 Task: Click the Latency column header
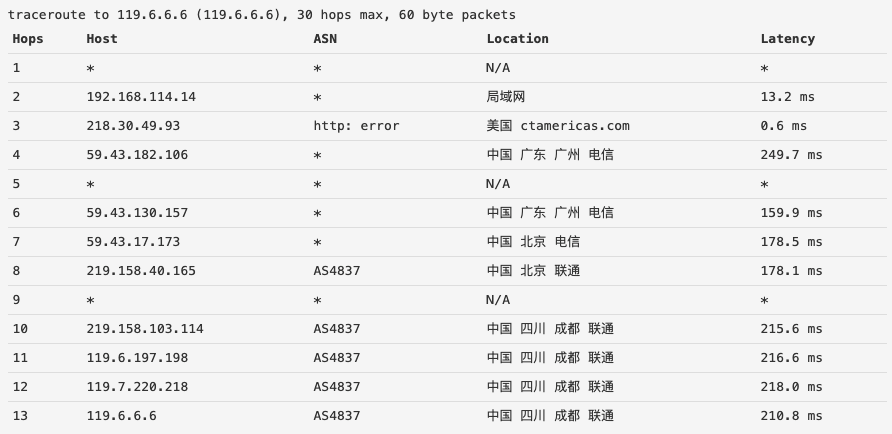(787, 39)
